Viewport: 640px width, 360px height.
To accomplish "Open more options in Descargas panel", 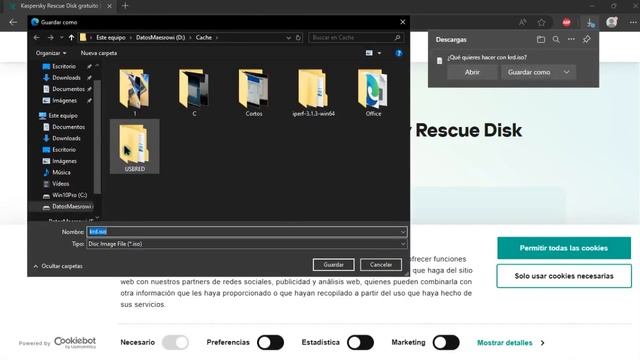I will pos(571,40).
